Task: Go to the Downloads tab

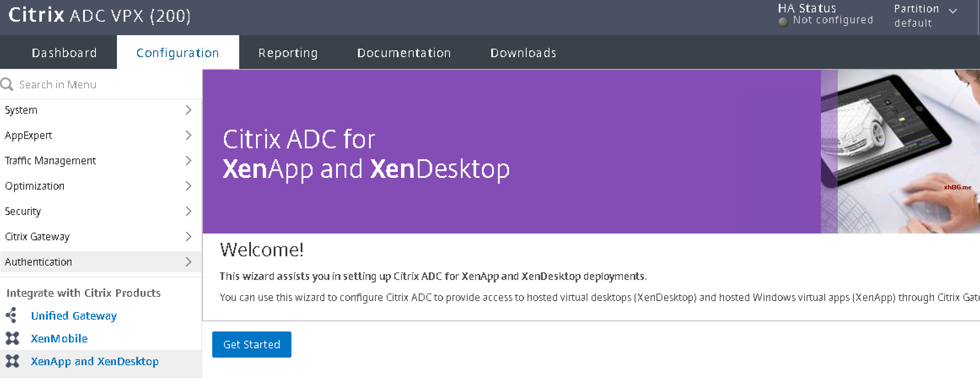Action: 523,53
